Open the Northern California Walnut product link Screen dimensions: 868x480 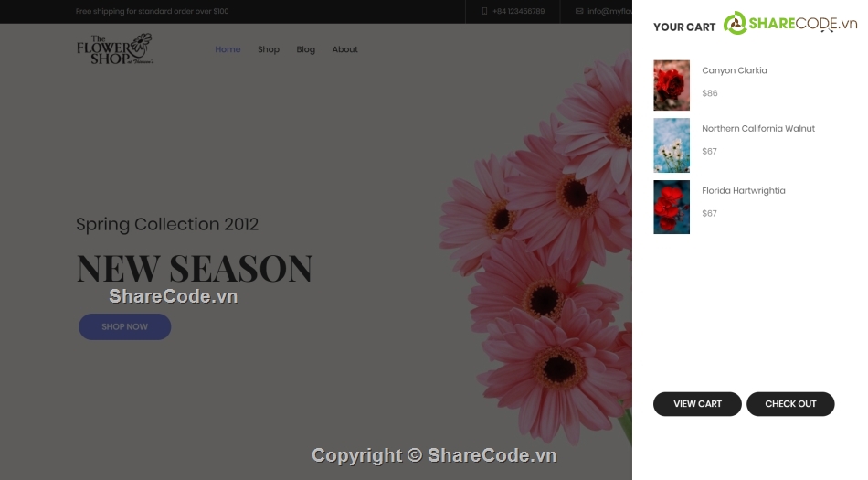pyautogui.click(x=758, y=128)
